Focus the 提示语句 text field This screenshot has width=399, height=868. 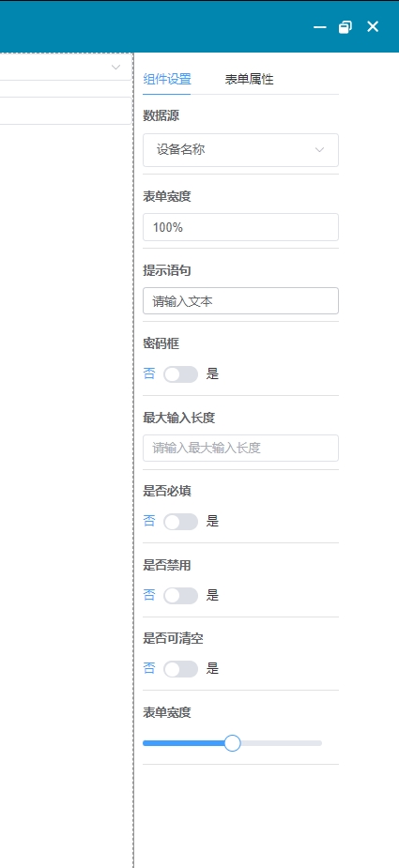(x=240, y=300)
